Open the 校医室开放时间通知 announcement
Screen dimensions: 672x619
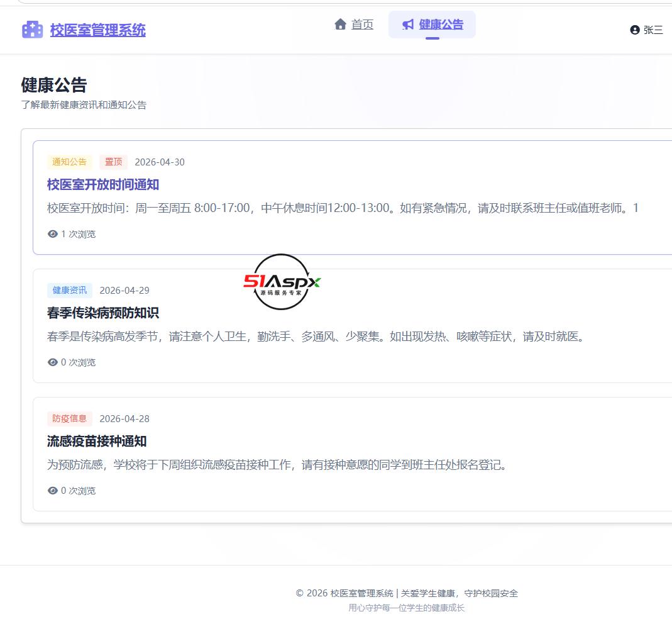(103, 184)
